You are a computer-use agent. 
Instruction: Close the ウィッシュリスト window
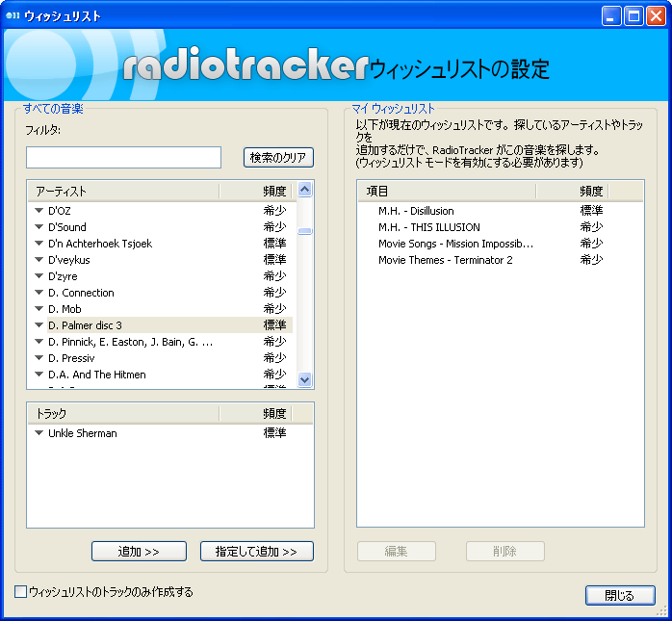coord(656,16)
